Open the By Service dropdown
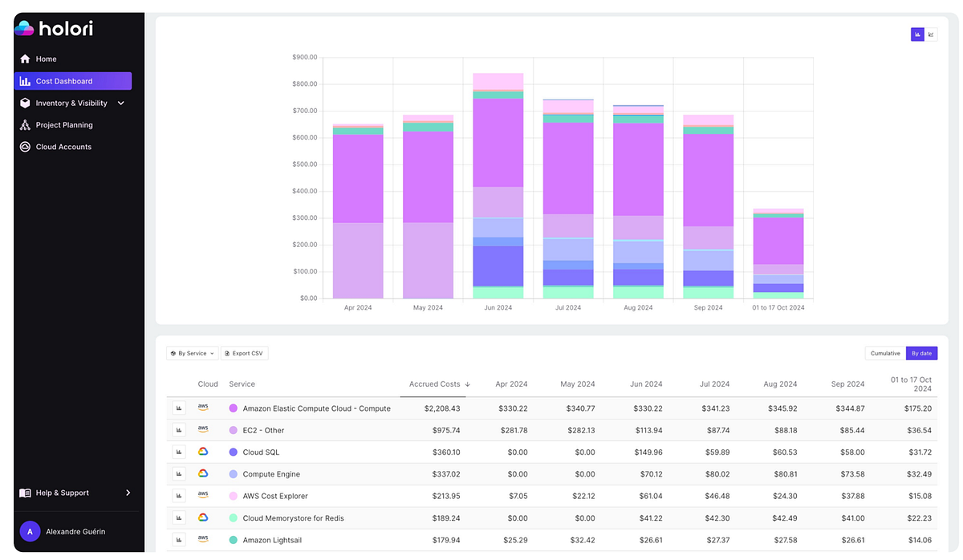 point(193,353)
